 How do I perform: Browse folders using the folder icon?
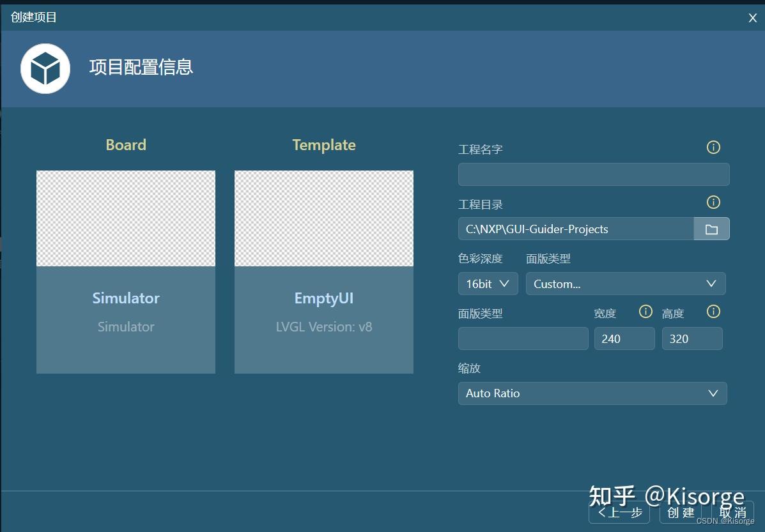tap(711, 228)
